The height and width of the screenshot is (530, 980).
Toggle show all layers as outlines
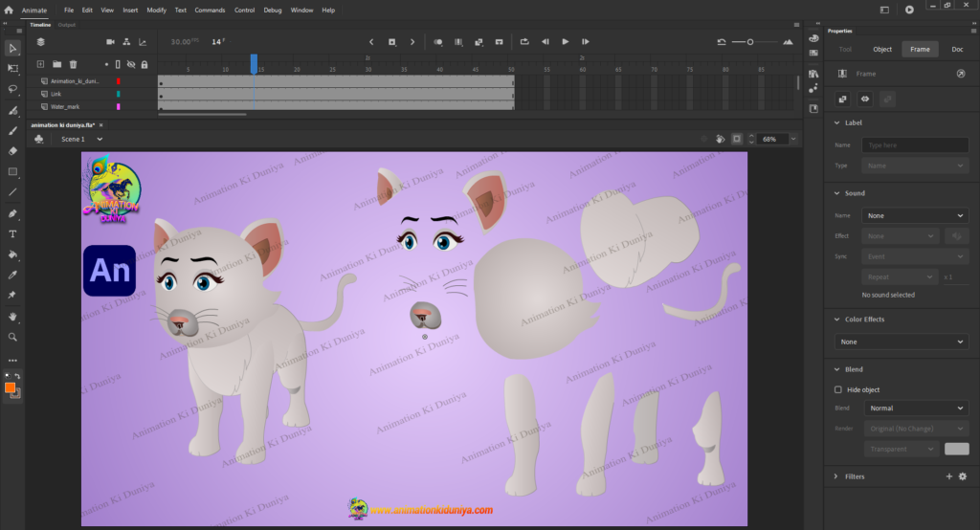(x=118, y=64)
